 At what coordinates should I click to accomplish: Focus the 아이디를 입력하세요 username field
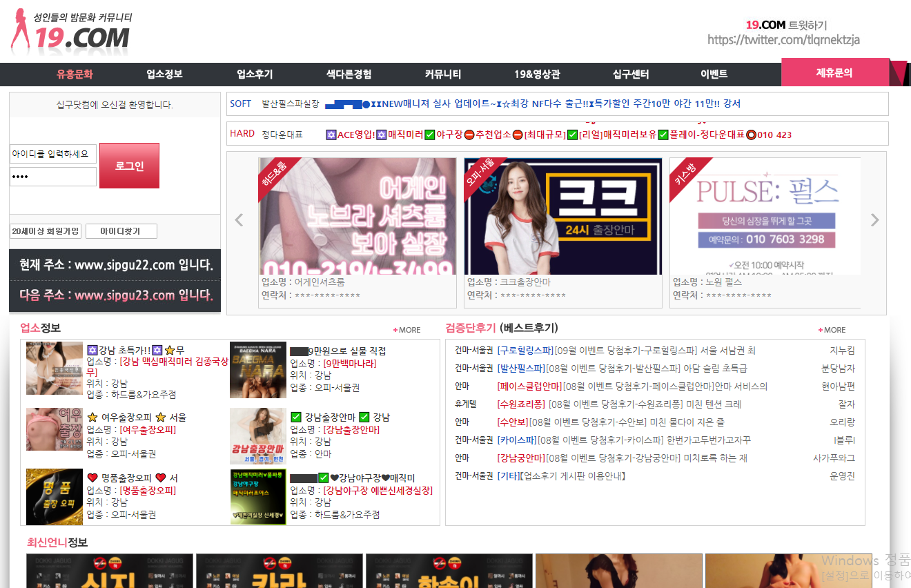(53, 154)
